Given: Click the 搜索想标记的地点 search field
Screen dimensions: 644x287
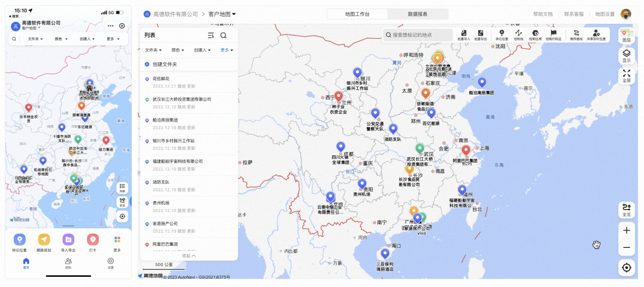Looking at the screenshot, I should [417, 35].
